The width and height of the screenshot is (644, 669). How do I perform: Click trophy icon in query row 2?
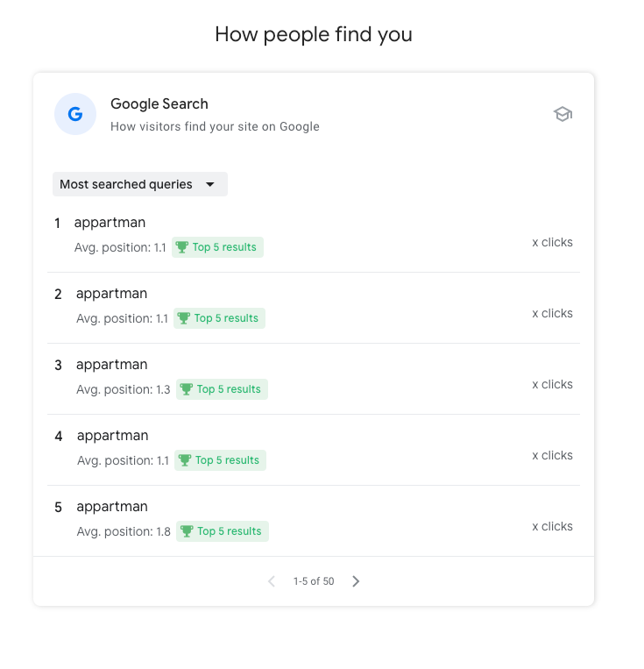point(184,318)
